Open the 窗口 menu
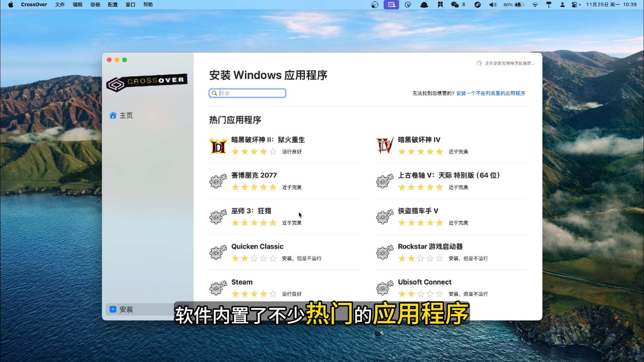 click(130, 5)
